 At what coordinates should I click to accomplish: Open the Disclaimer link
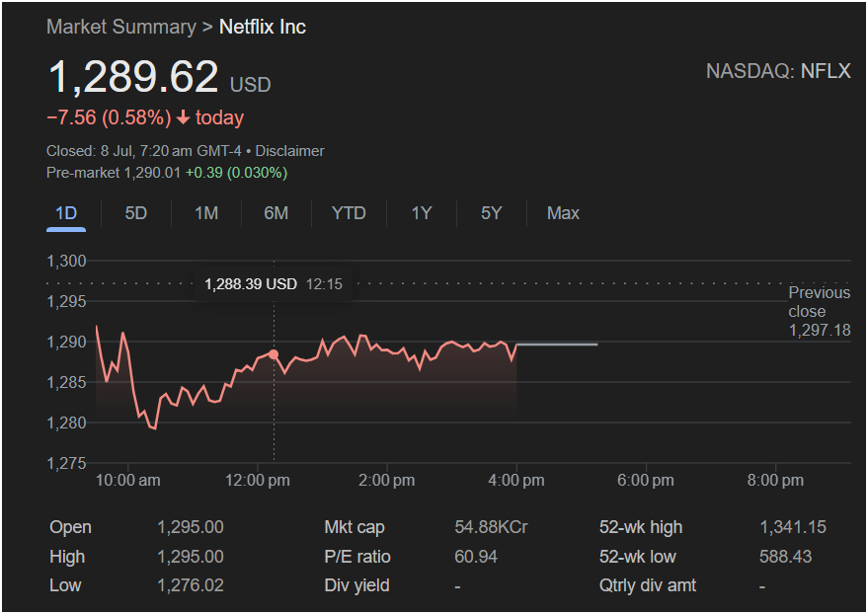(x=289, y=151)
